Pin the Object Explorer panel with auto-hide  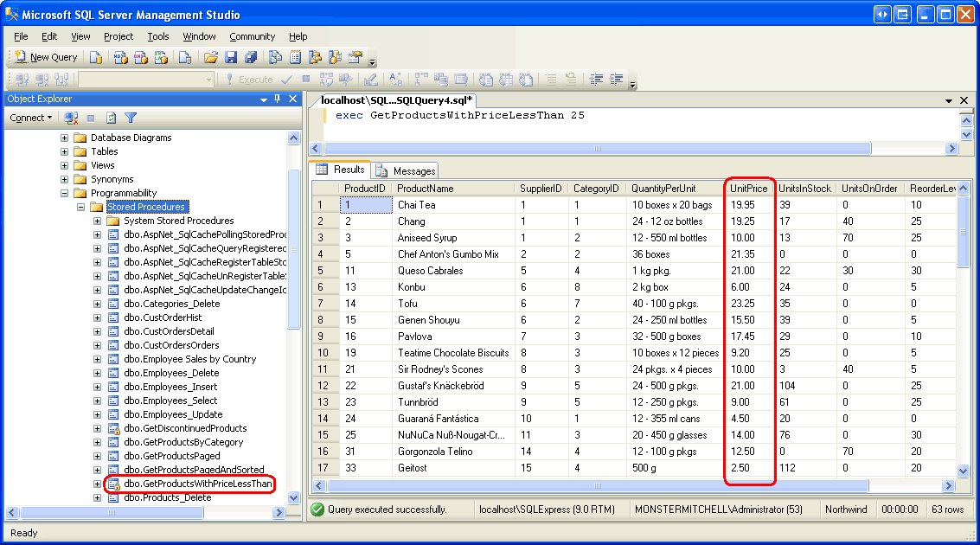tap(278, 99)
